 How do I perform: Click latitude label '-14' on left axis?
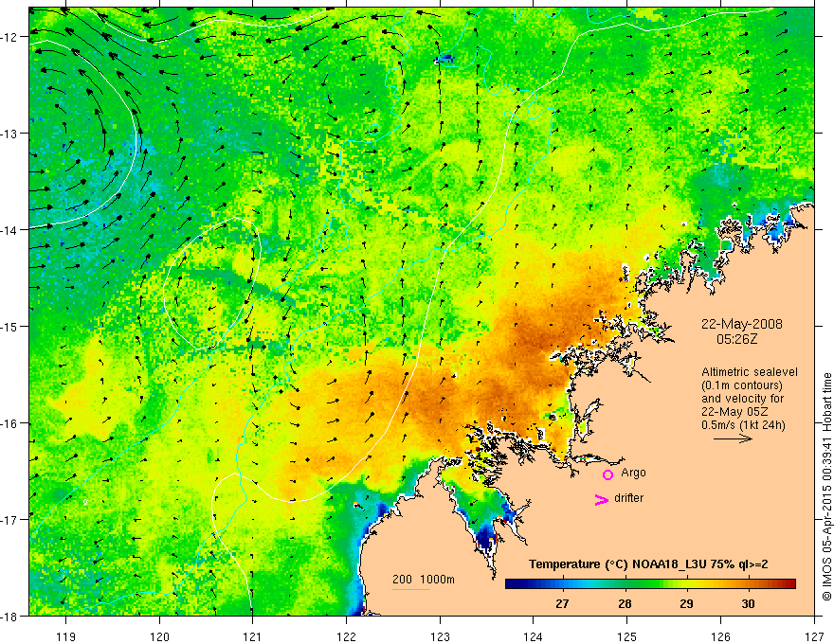point(9,230)
